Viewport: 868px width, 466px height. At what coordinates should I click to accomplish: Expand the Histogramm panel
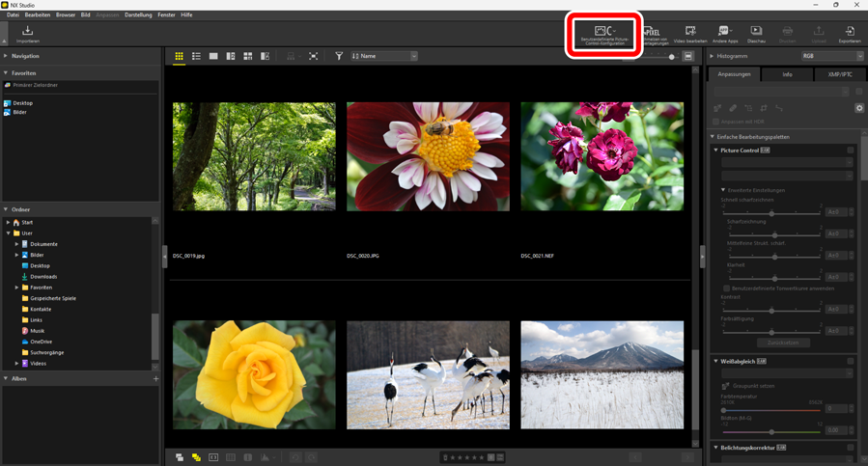coord(713,57)
